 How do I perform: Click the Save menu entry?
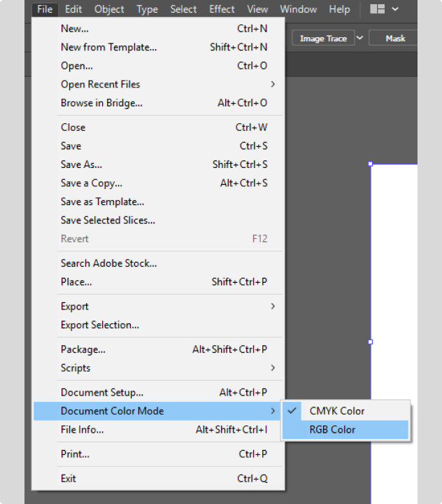[159, 146]
